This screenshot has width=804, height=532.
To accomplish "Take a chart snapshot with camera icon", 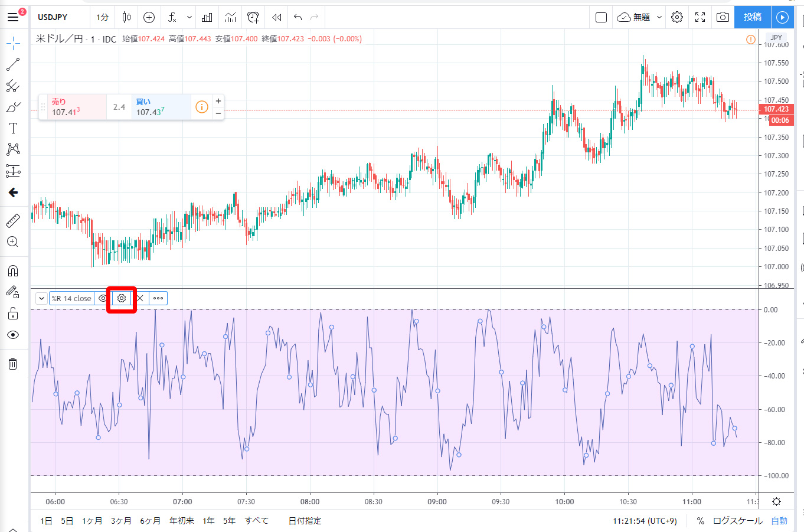I will [x=723, y=17].
